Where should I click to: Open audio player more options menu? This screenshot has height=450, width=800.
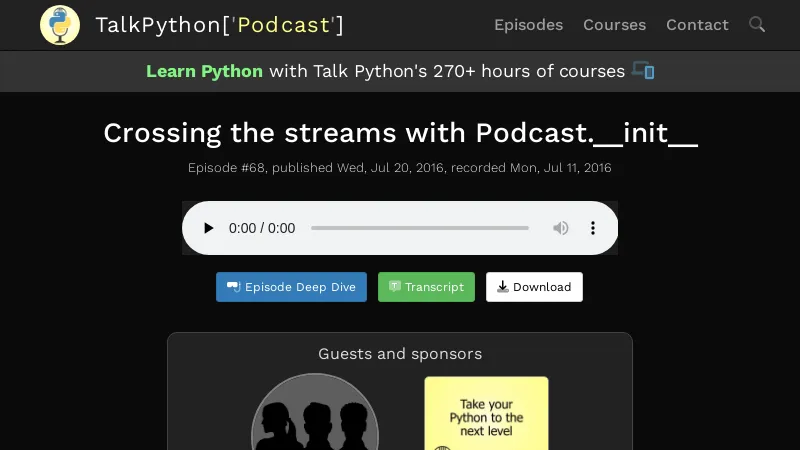tap(592, 228)
